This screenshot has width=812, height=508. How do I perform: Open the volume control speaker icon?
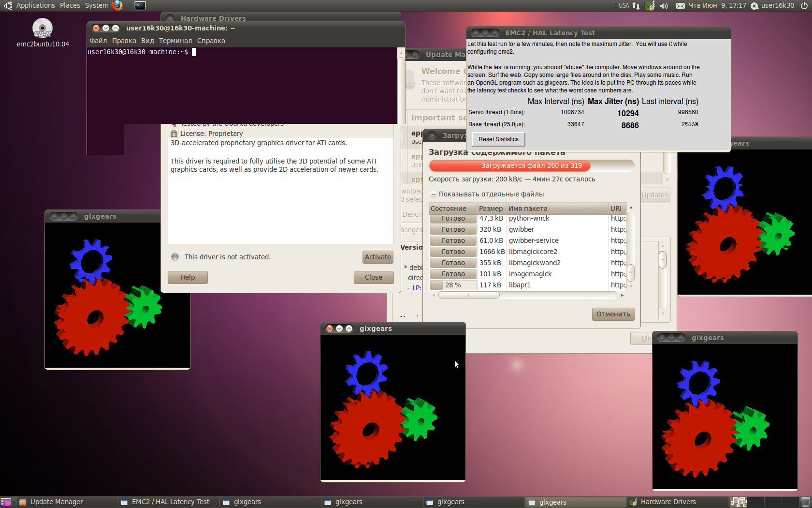[664, 6]
